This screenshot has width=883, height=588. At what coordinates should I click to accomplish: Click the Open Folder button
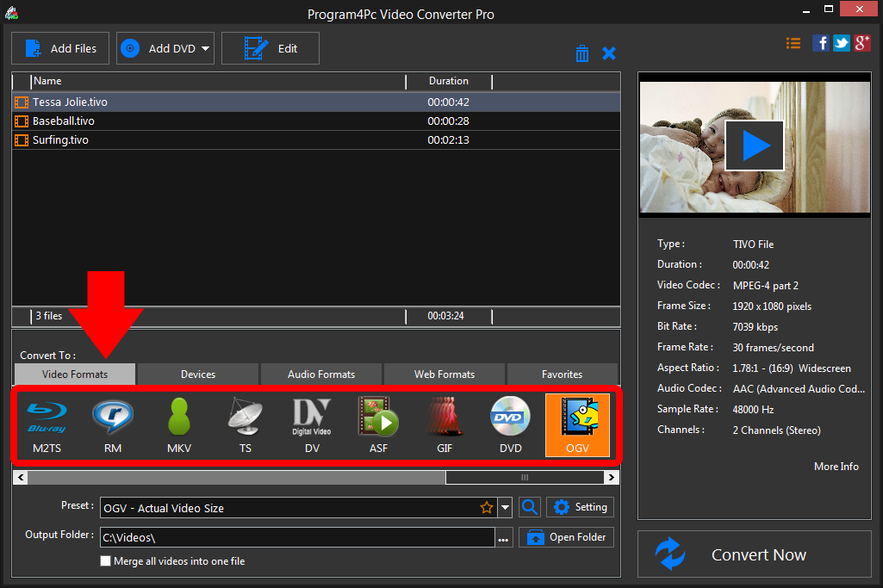(567, 537)
